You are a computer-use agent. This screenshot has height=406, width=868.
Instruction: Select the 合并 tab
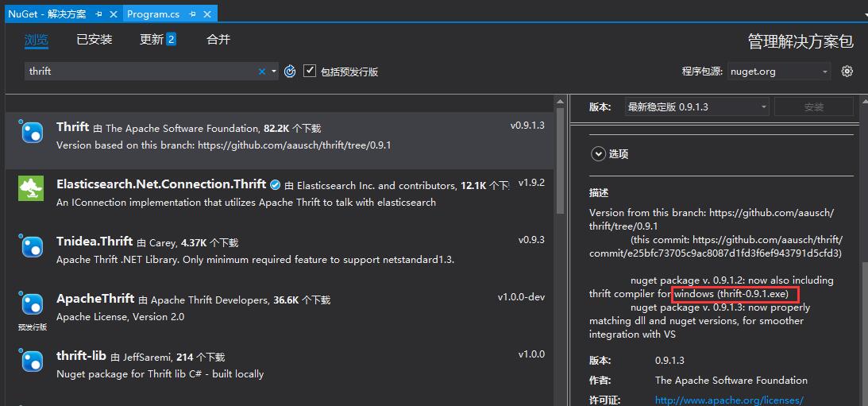pos(218,40)
